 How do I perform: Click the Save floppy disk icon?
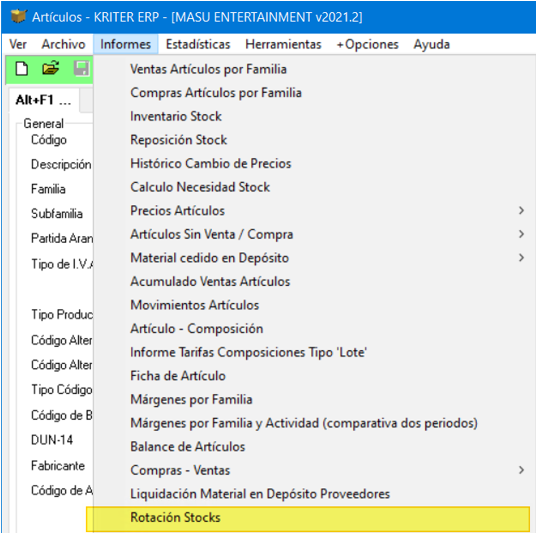click(x=81, y=68)
